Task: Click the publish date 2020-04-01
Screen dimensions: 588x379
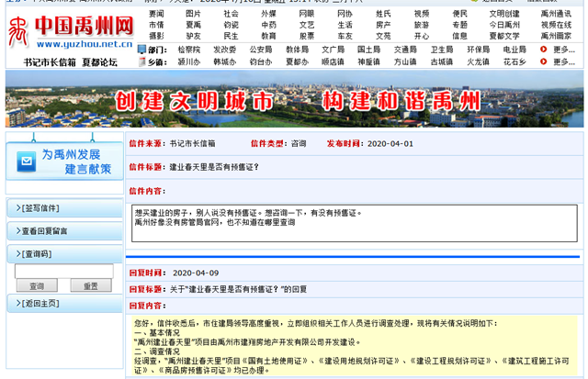Action: (390, 144)
